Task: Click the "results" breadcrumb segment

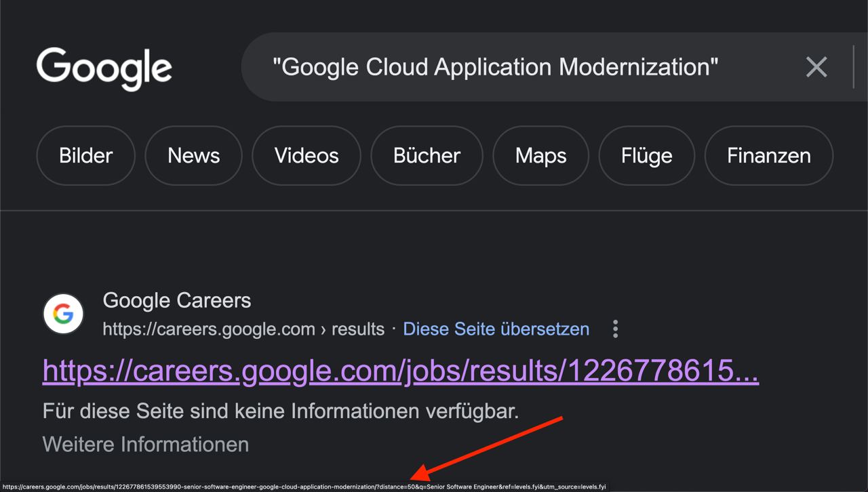Action: [x=358, y=329]
